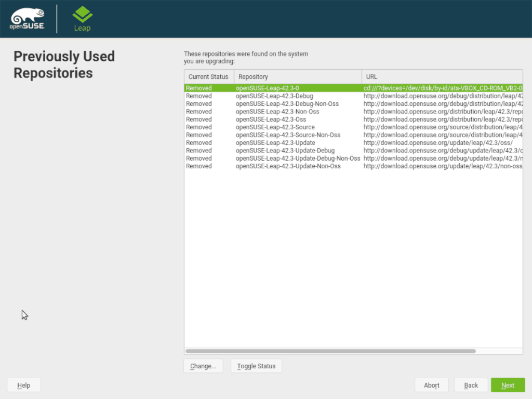This screenshot has height=399, width=532.
Task: Sort list by the Current Status column
Action: coord(208,76)
